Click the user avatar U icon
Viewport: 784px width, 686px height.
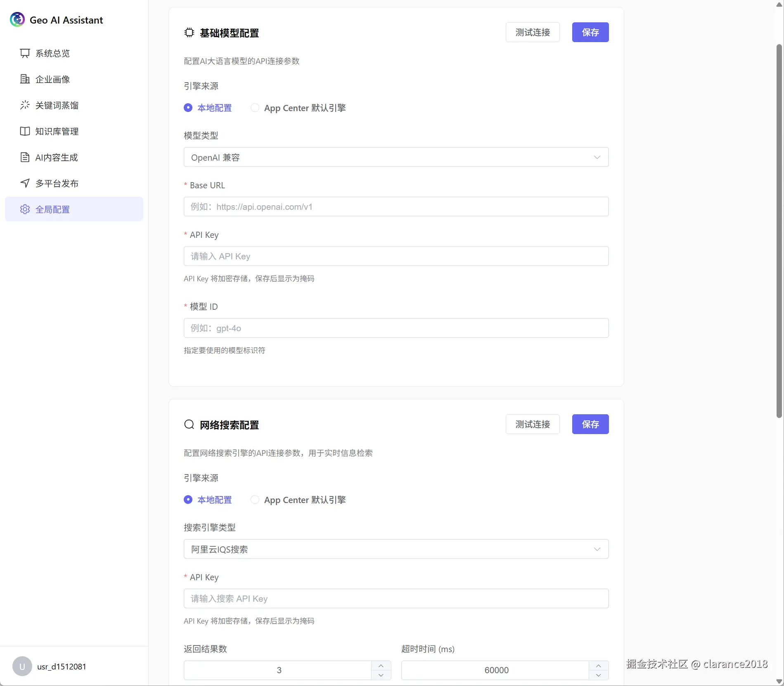click(22, 666)
